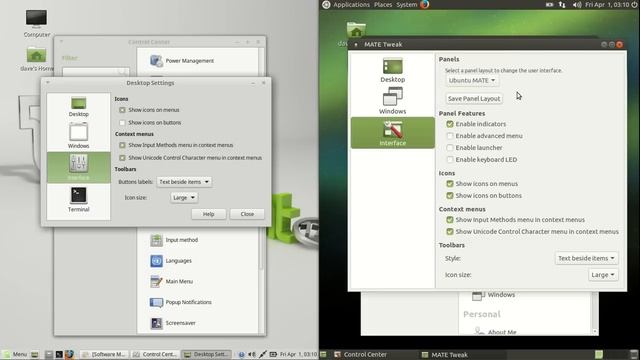640x360 pixels.
Task: Click Help button in Desktop Settings
Action: point(209,214)
